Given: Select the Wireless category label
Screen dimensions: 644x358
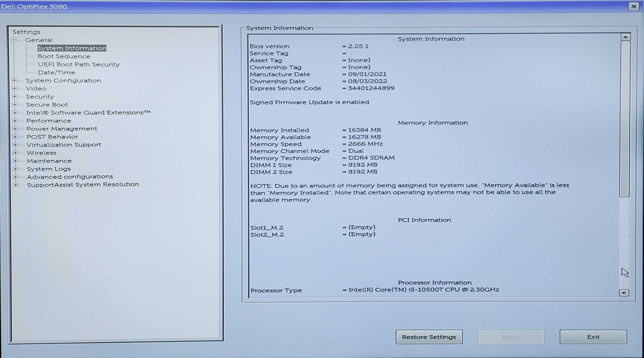Looking at the screenshot, I should pyautogui.click(x=41, y=152).
